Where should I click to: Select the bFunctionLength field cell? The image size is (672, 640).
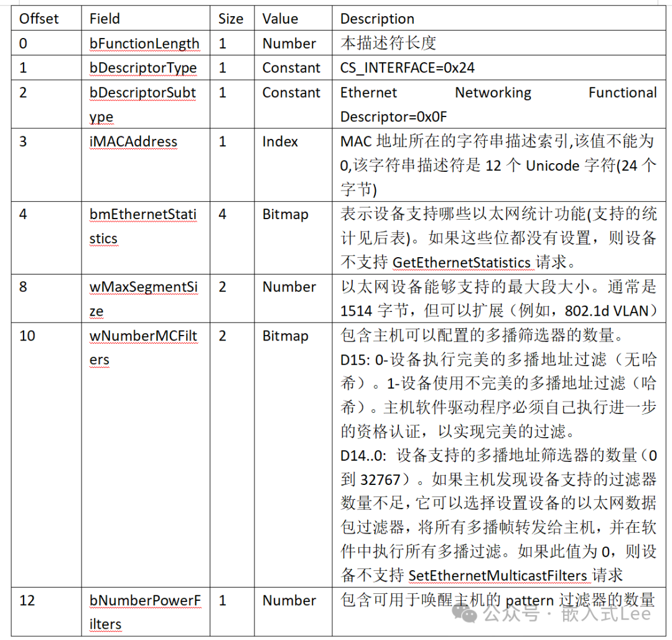[x=144, y=44]
